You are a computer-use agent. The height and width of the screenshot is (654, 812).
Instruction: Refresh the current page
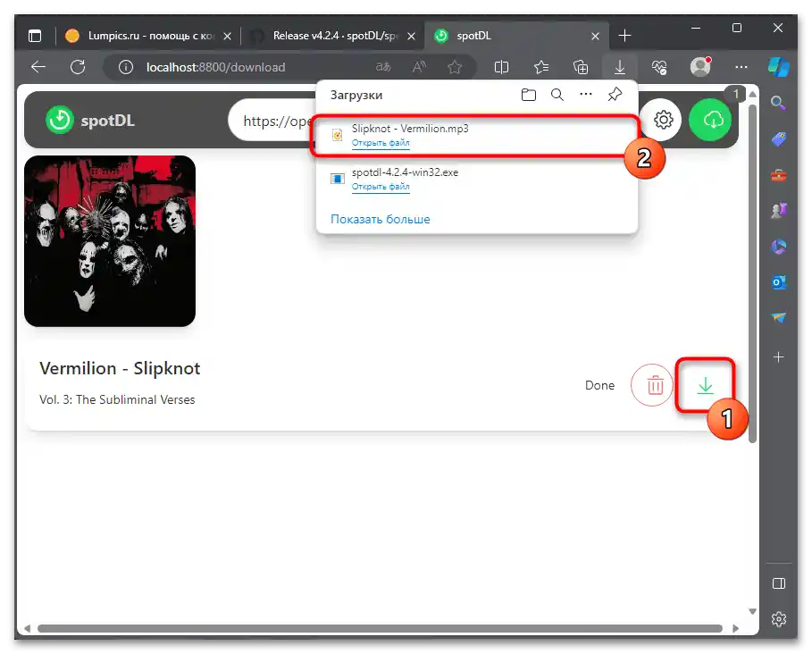pos(78,67)
